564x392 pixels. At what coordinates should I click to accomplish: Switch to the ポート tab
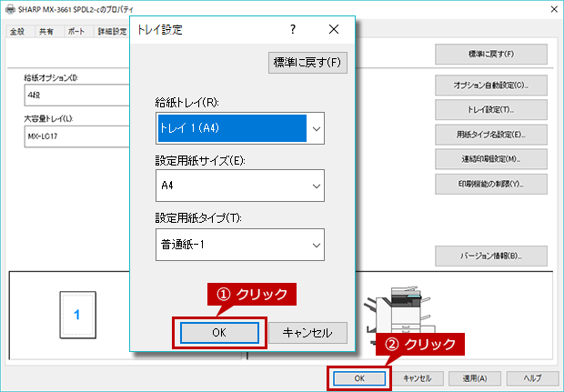[76, 32]
